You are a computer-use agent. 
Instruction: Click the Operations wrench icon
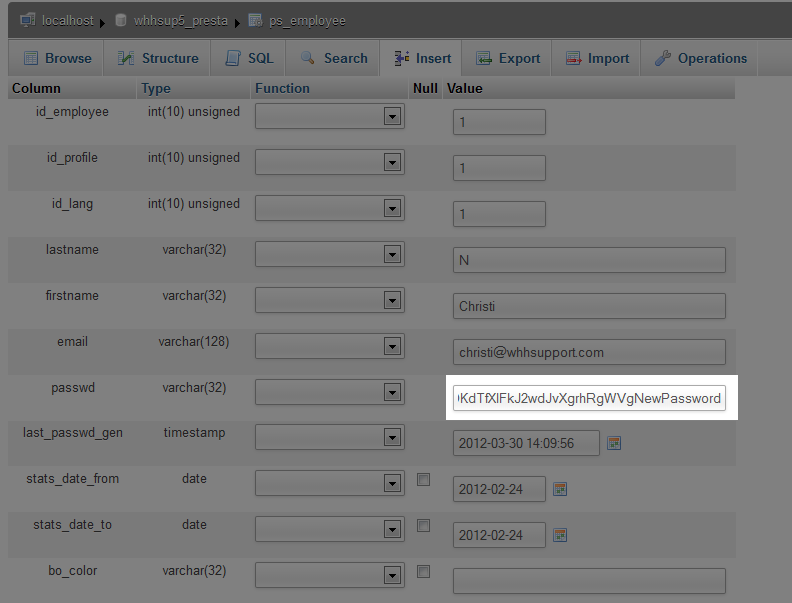click(662, 59)
